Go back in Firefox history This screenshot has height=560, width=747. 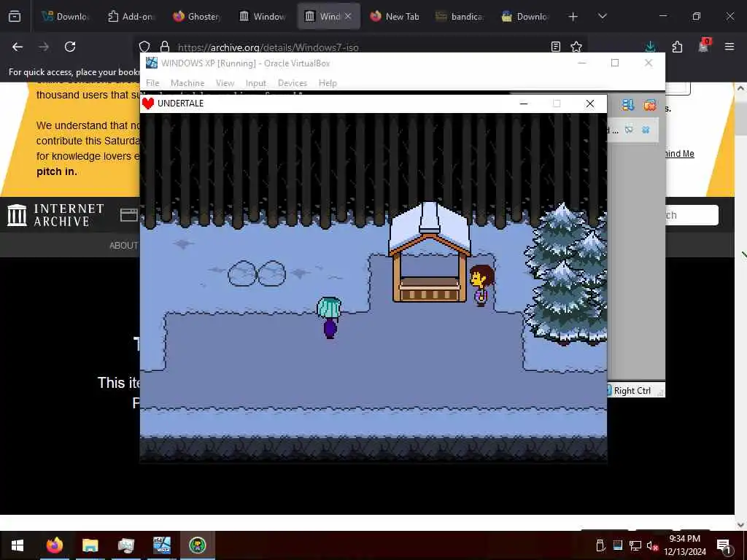(x=18, y=47)
